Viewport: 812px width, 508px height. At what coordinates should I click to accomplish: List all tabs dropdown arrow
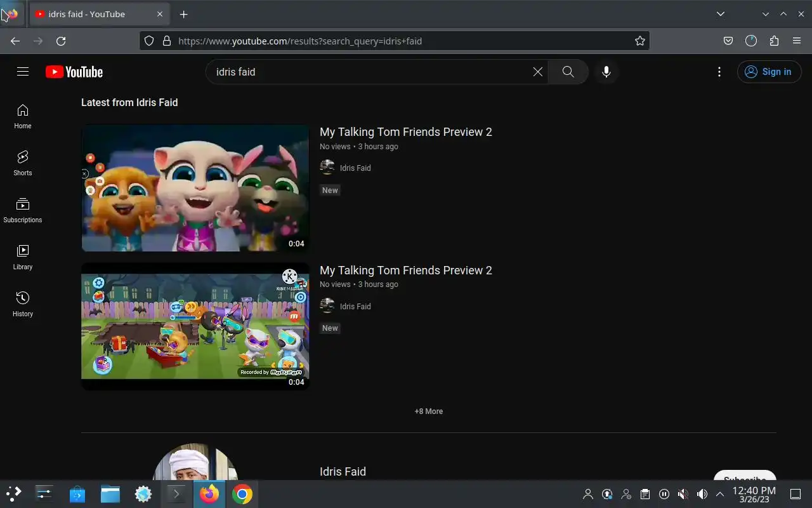tap(721, 14)
